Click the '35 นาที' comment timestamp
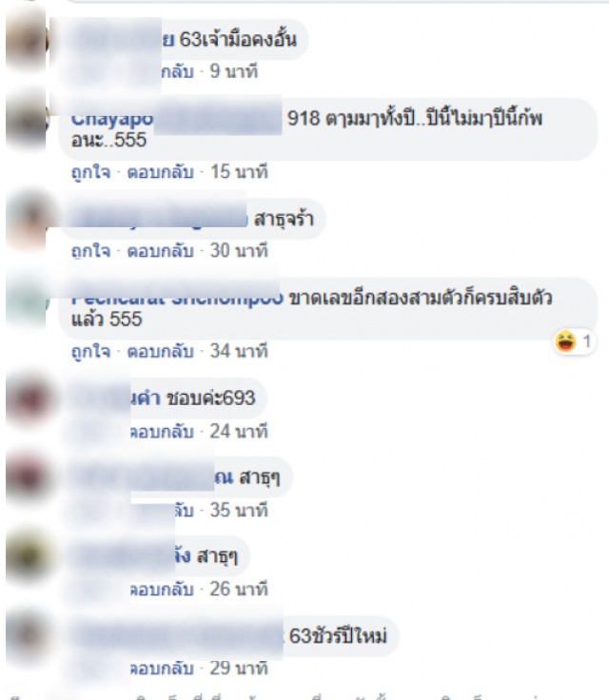The width and height of the screenshot is (609, 700). 239,511
